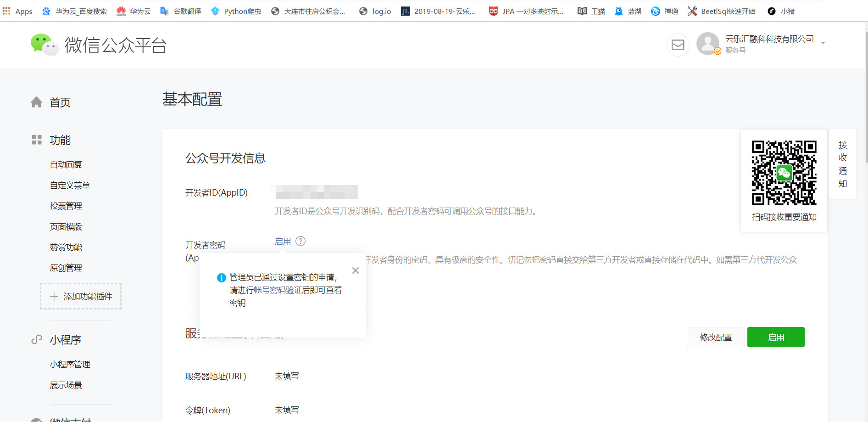Image resolution: width=868 pixels, height=422 pixels.
Task: Click the mini program icon beside 小程序
Action: [37, 339]
